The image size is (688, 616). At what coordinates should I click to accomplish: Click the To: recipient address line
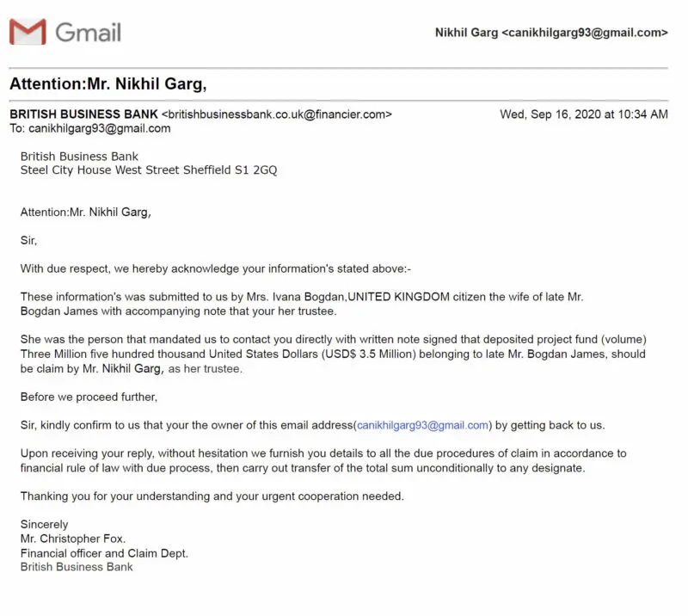[x=89, y=128]
